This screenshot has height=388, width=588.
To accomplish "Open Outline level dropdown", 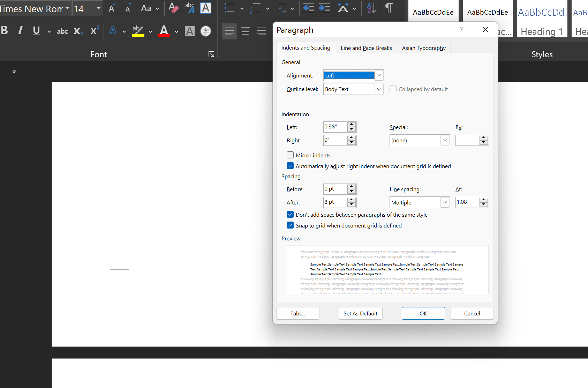I will click(x=379, y=89).
